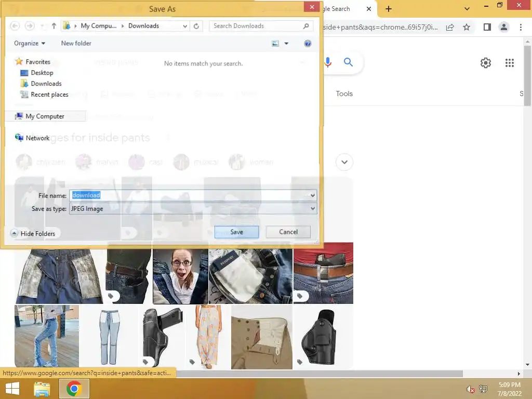This screenshot has height=399, width=532.
Task: Open the help icon in Save As dialog
Action: [x=308, y=44]
